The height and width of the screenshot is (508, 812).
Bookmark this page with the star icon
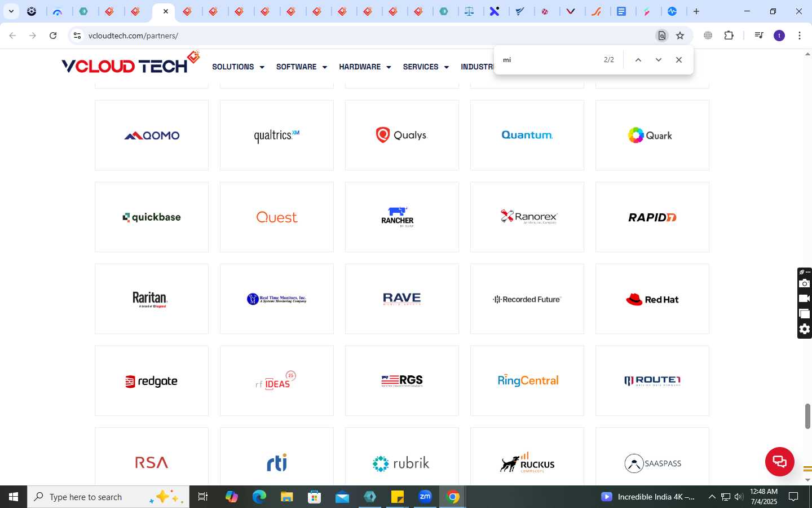(x=680, y=36)
